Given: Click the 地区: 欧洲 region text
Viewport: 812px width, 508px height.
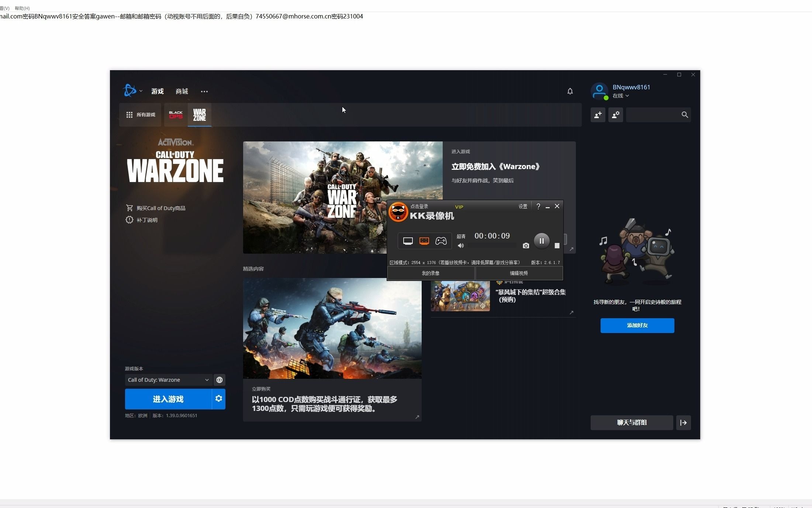Looking at the screenshot, I should (x=136, y=416).
